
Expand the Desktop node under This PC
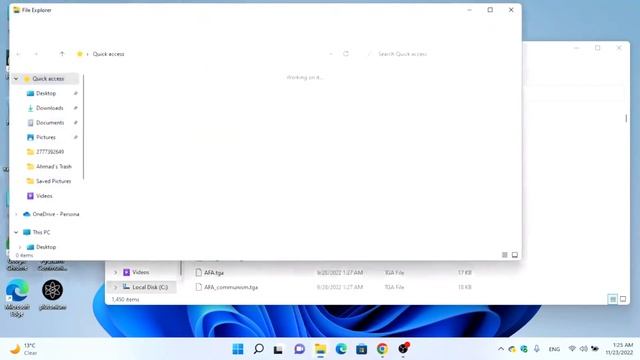20,247
